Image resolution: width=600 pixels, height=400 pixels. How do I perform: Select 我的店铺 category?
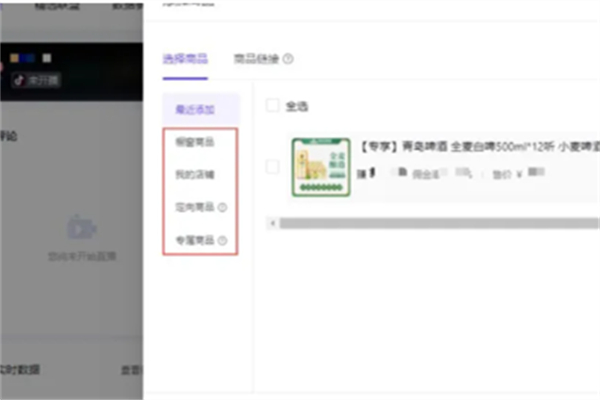tap(195, 175)
